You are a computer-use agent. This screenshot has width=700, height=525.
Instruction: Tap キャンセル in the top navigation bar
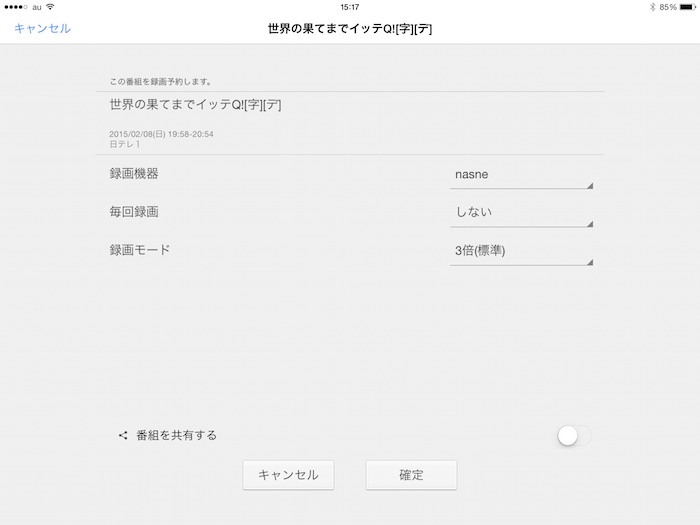pyautogui.click(x=42, y=29)
